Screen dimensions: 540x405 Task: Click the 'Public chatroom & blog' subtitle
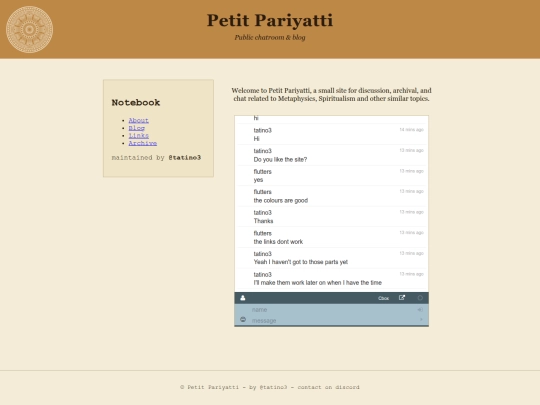tap(270, 37)
